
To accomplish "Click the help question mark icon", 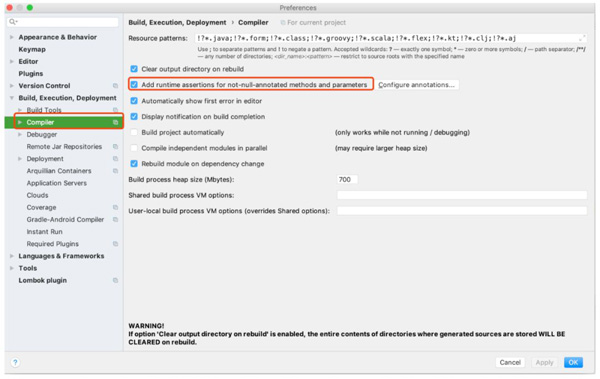I will pos(15,362).
